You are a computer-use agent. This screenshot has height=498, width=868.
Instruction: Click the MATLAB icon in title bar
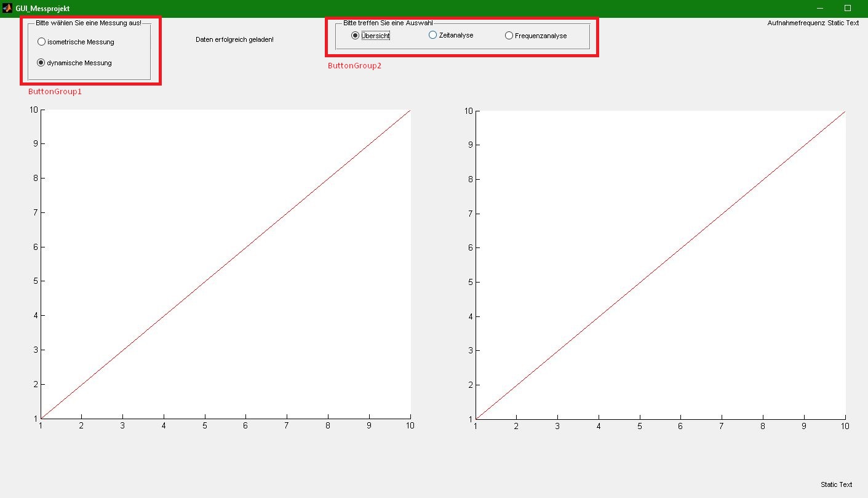tap(7, 9)
